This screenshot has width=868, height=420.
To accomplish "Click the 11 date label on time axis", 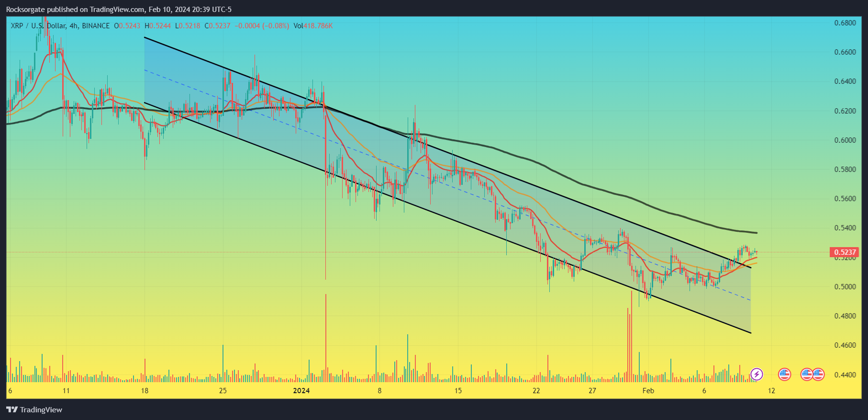I will click(x=66, y=391).
